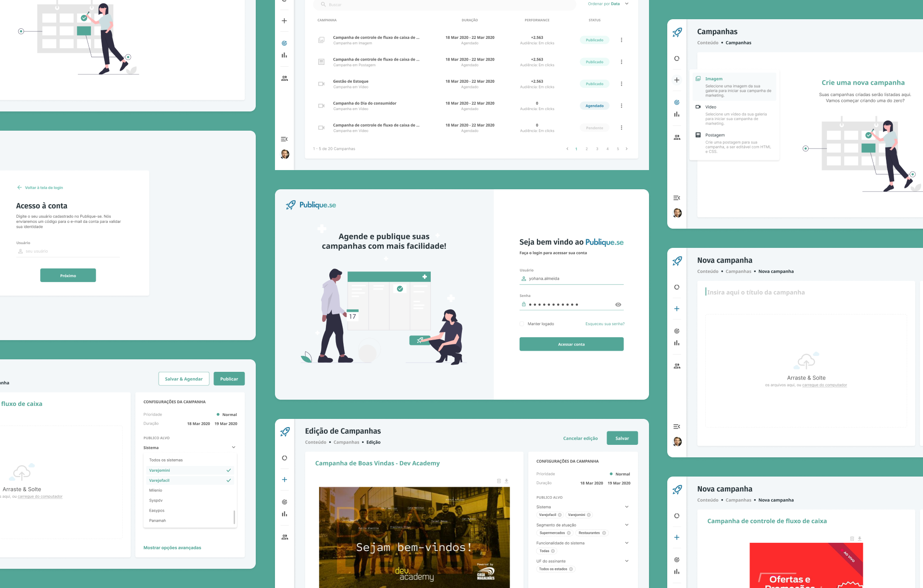Select Postagem option in new campaign menu

[x=715, y=135]
